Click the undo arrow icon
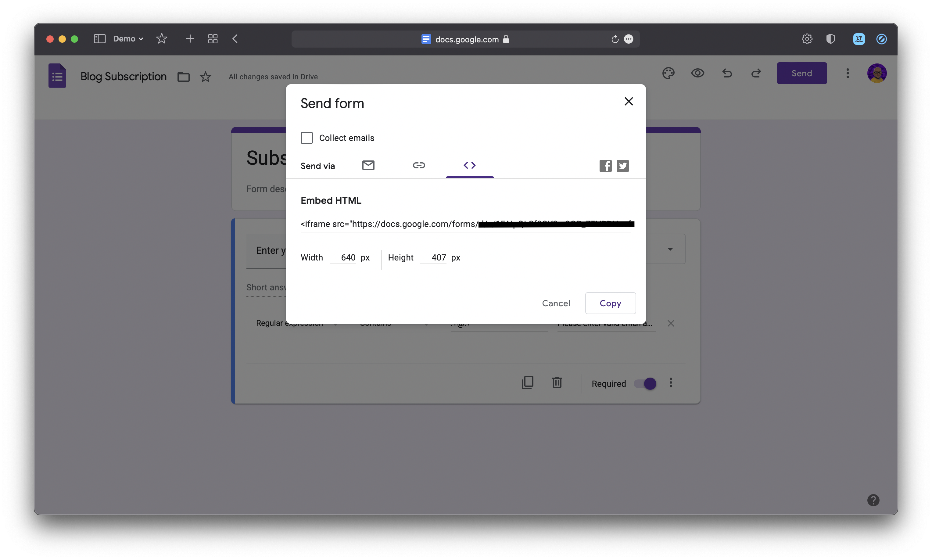The height and width of the screenshot is (560, 932). click(727, 73)
